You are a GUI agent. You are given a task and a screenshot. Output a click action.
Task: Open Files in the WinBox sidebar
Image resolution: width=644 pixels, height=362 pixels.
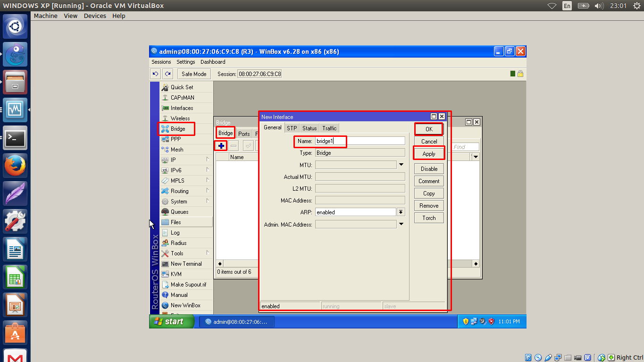[176, 222]
